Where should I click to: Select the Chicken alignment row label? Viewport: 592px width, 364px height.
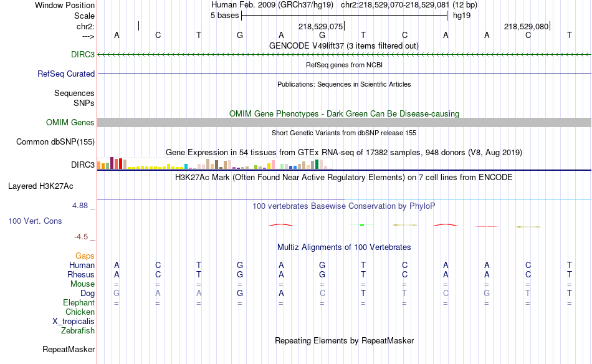(x=80, y=312)
